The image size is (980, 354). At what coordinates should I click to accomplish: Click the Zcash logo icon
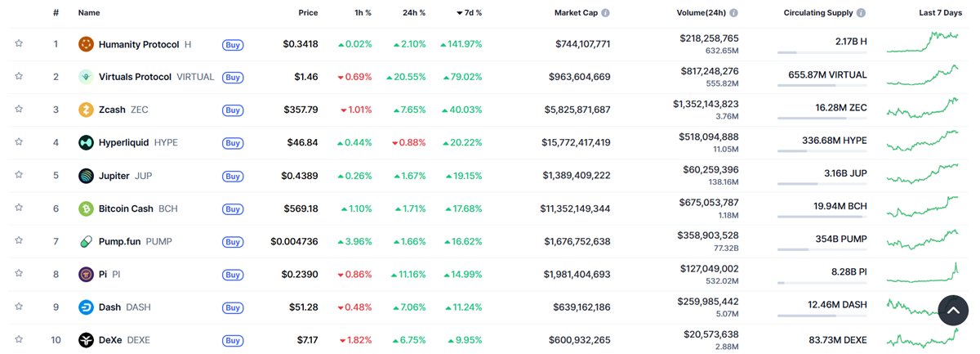pos(86,110)
